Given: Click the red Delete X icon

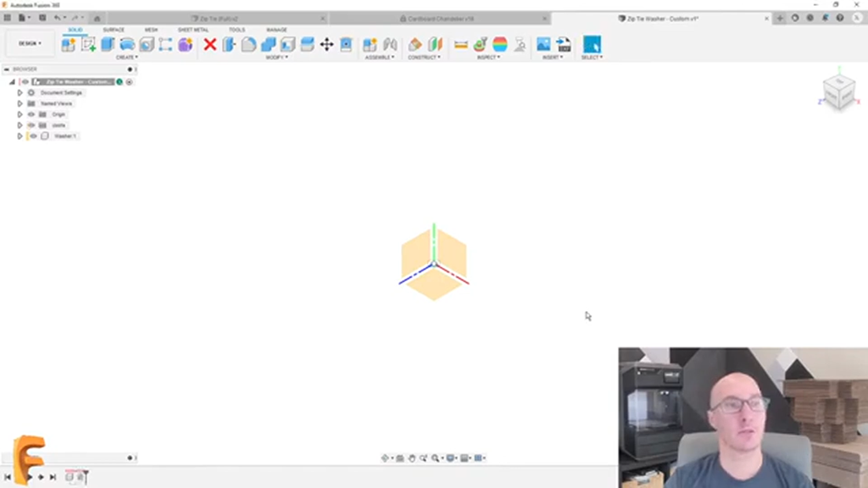Looking at the screenshot, I should 210,44.
